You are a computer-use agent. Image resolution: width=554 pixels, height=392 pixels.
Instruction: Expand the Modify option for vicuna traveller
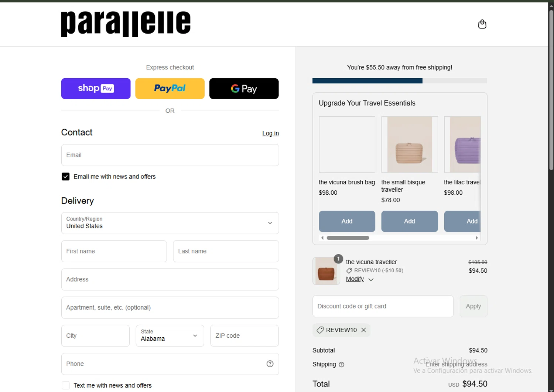(x=360, y=279)
